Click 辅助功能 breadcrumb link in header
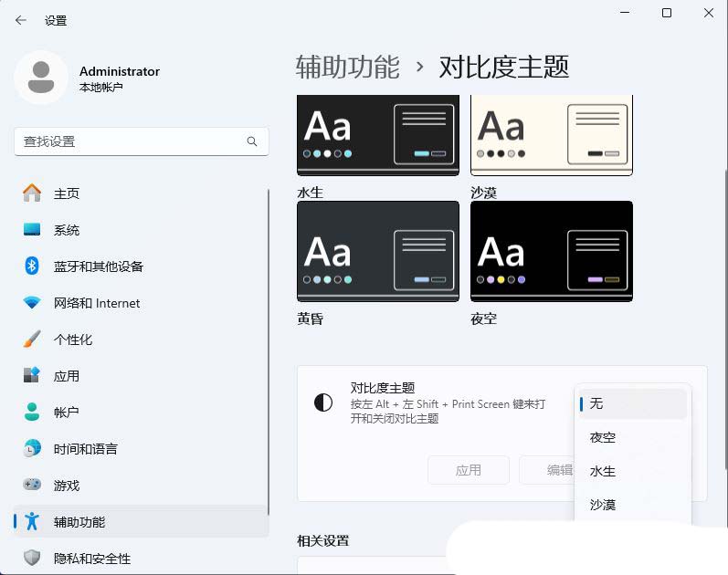 click(x=348, y=67)
